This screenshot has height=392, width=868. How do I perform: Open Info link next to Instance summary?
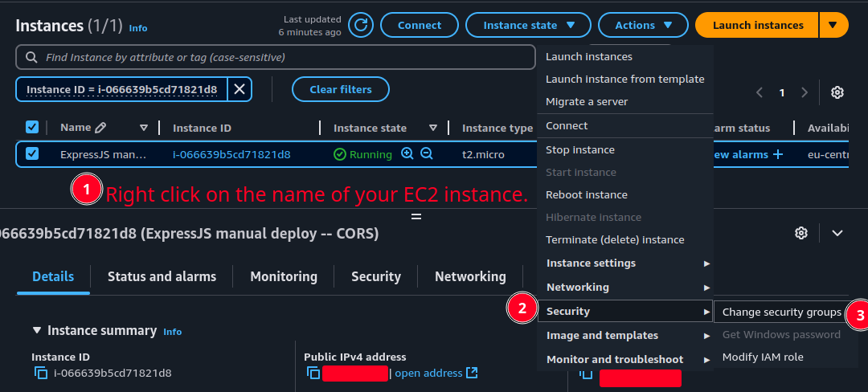pyautogui.click(x=172, y=332)
